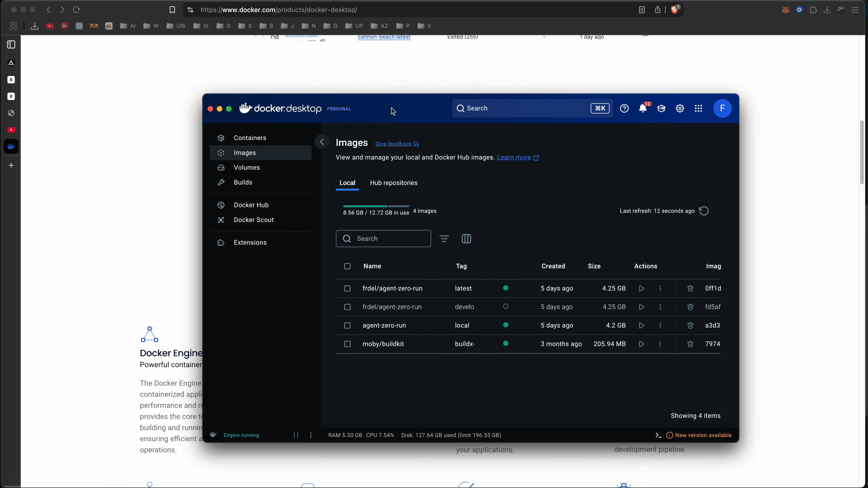Refresh the images list

pos(704,211)
